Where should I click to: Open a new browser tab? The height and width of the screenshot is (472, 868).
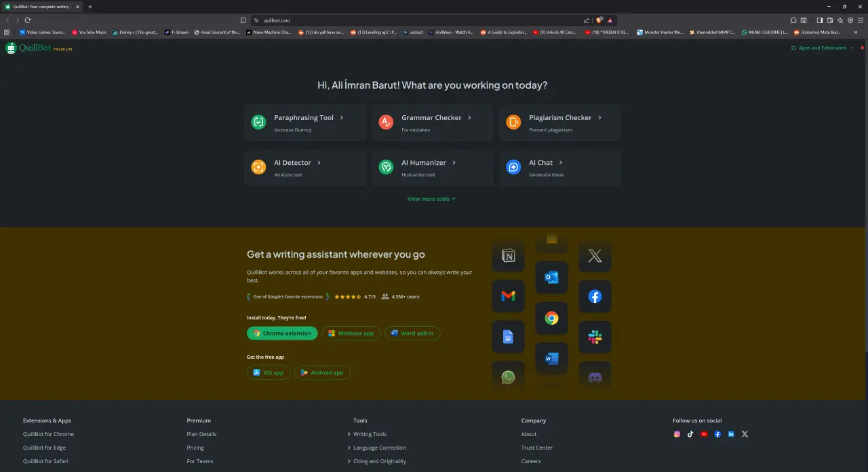90,7
